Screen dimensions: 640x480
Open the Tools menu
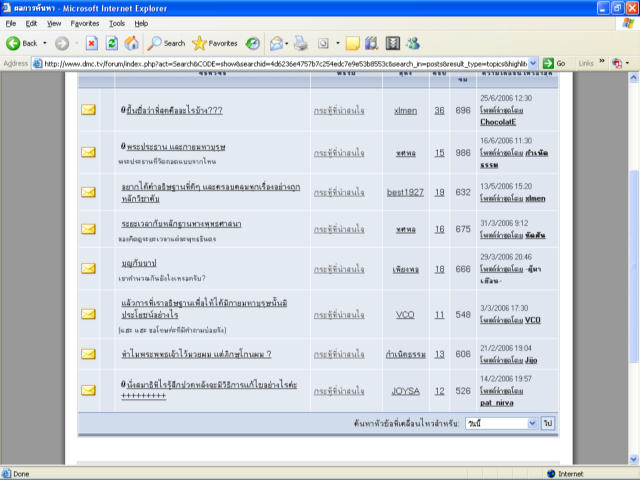(x=117, y=22)
